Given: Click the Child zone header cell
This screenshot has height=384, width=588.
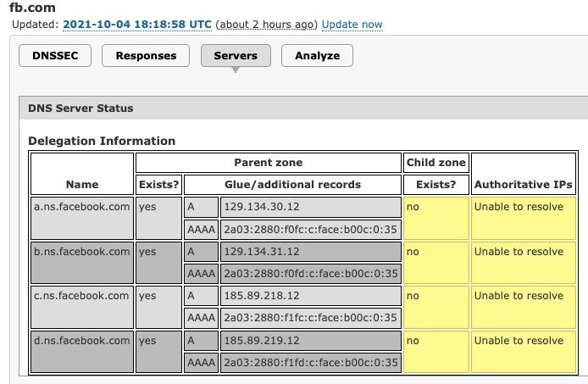Looking at the screenshot, I should click(x=436, y=163).
